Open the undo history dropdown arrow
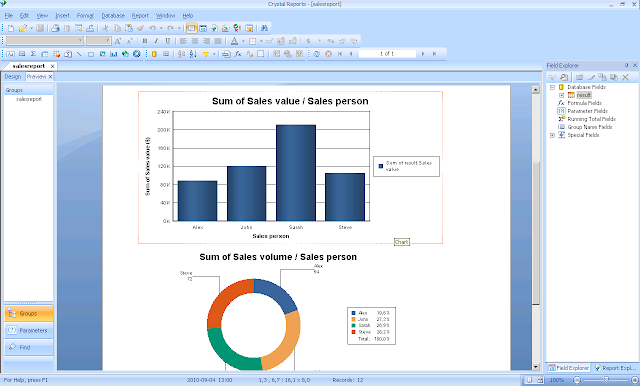 161,28
